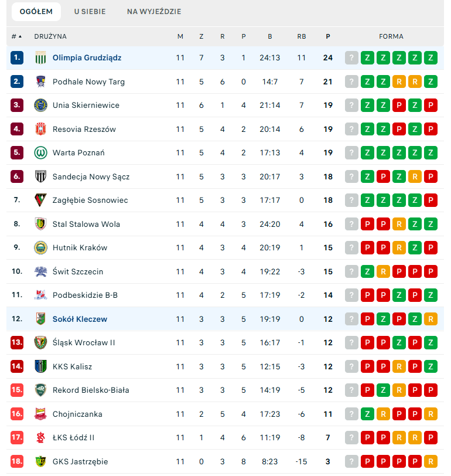Click the Podhale Nowy Targ club crest
This screenshot has width=451, height=476.
pos(40,81)
